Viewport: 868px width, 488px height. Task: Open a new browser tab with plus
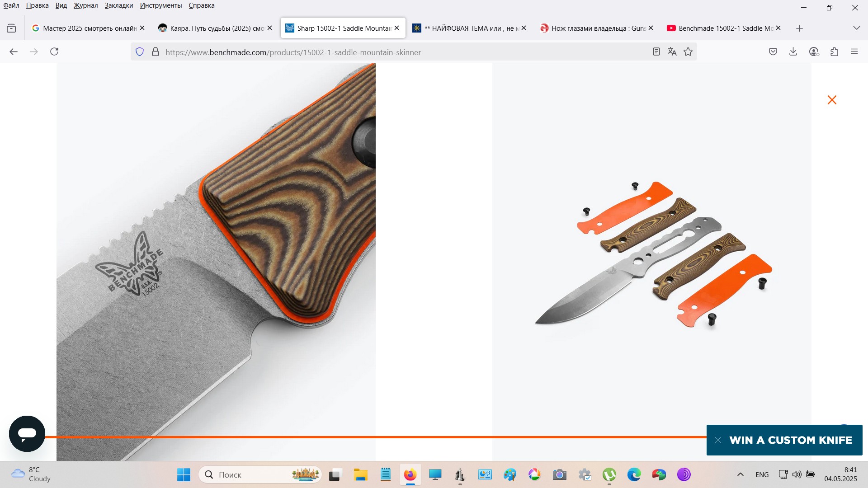(x=799, y=28)
